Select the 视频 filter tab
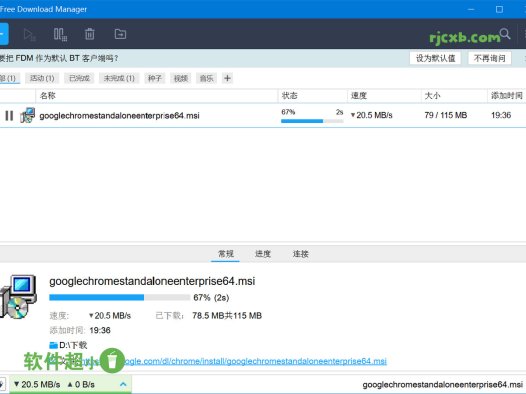 [x=180, y=78]
